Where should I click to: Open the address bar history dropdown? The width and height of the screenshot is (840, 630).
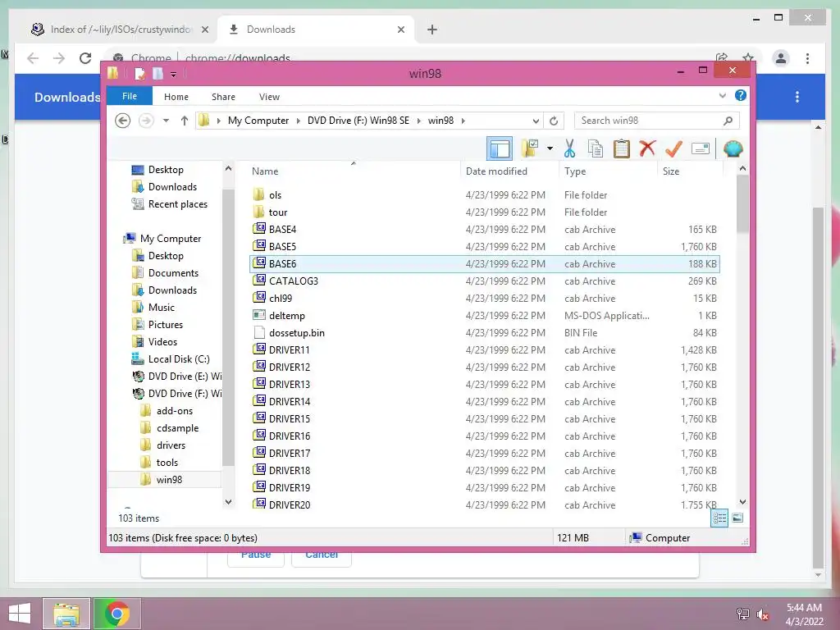(535, 121)
